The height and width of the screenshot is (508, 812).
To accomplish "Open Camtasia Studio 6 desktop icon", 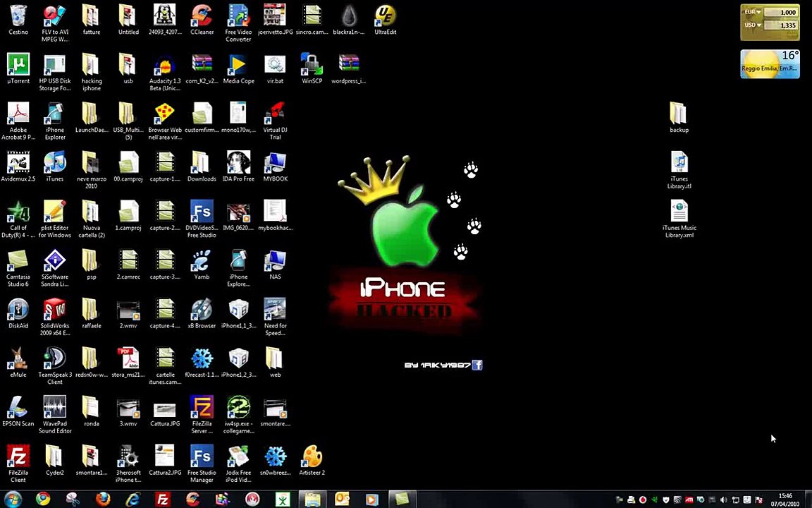I will [18, 269].
